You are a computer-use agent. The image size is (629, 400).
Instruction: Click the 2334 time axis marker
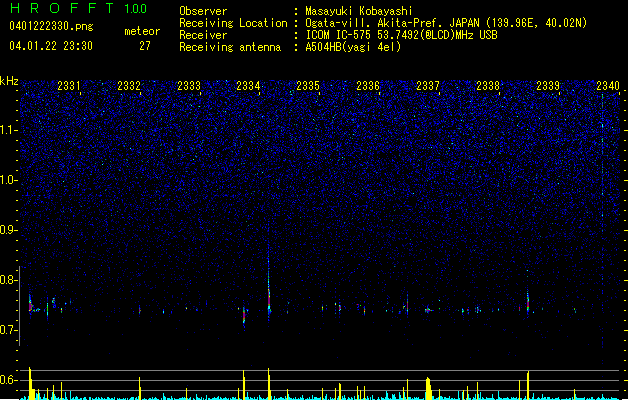[x=248, y=85]
